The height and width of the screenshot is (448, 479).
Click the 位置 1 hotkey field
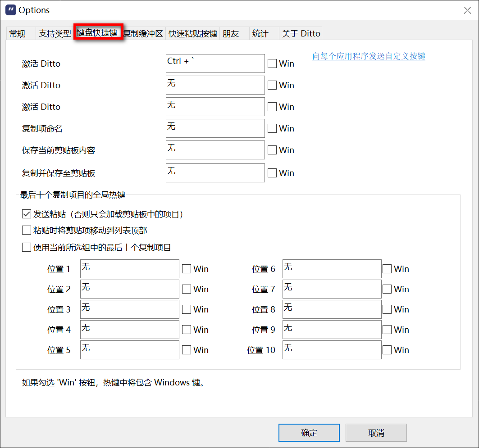pyautogui.click(x=130, y=269)
